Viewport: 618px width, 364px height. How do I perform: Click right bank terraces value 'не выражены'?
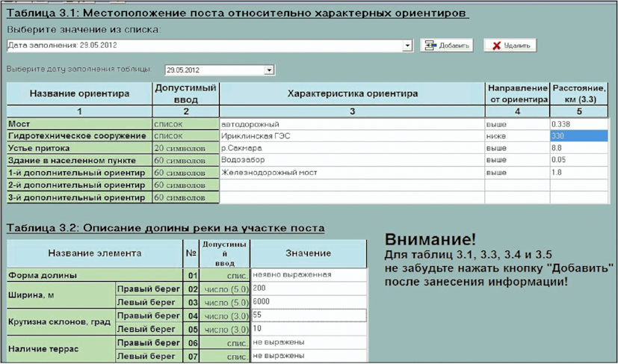[x=309, y=342]
